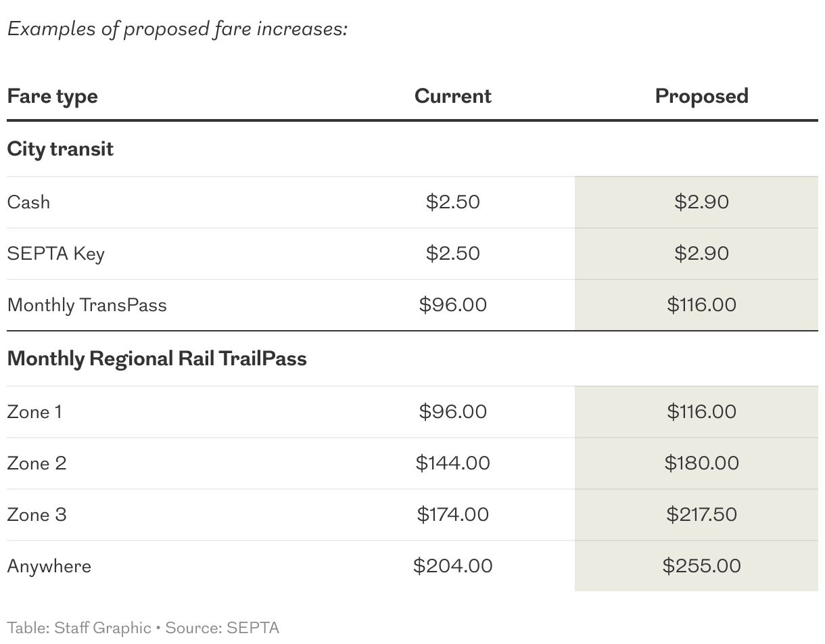Select the "Anywhere" row label

pos(49,566)
